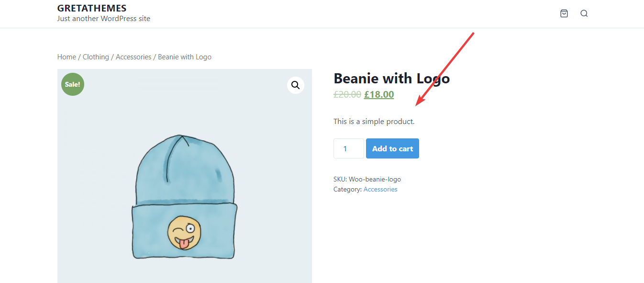Zoom product image with magnifier icon

(296, 85)
